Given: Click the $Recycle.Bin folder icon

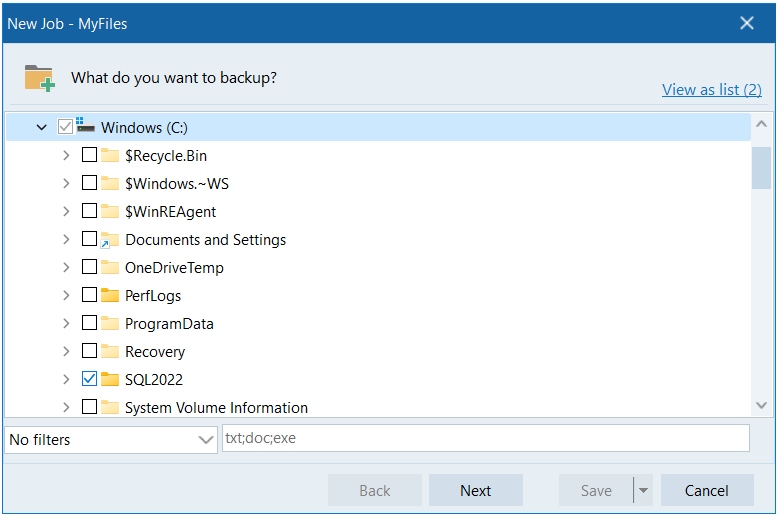Looking at the screenshot, I should pos(110,155).
